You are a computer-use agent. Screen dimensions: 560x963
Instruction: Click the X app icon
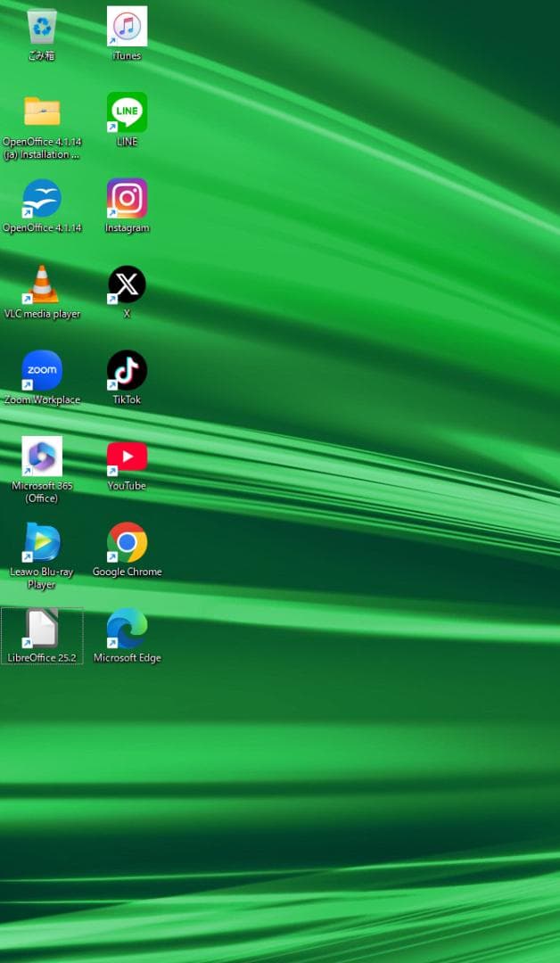coord(127,284)
